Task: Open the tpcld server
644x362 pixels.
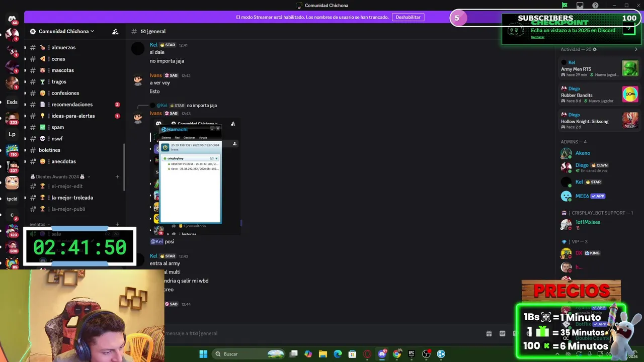Action: (x=12, y=199)
